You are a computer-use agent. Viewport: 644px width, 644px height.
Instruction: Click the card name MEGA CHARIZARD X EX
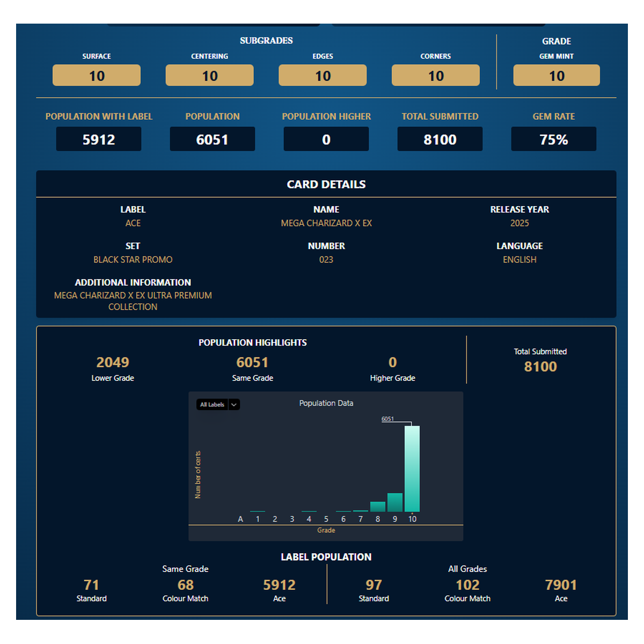(326, 223)
